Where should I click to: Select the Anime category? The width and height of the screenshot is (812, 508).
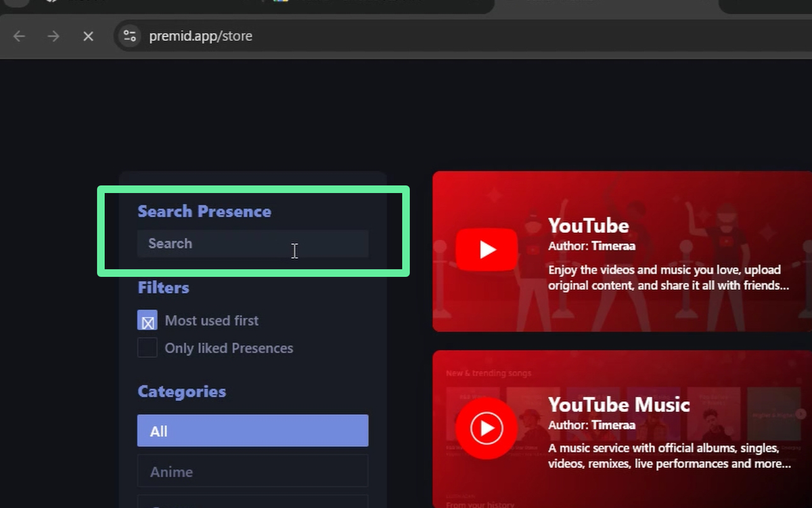click(x=253, y=471)
